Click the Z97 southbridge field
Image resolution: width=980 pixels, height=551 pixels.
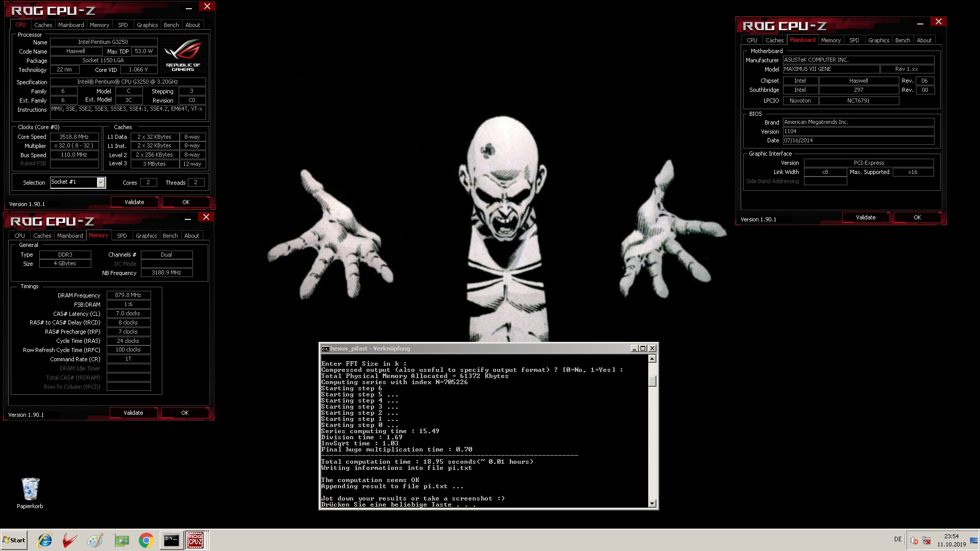(x=859, y=90)
